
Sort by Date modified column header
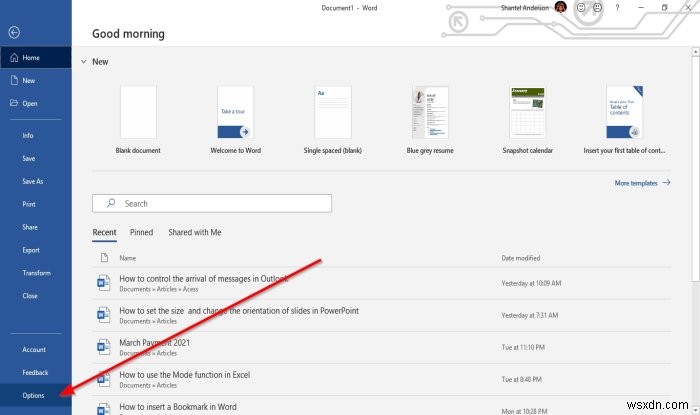(x=521, y=258)
